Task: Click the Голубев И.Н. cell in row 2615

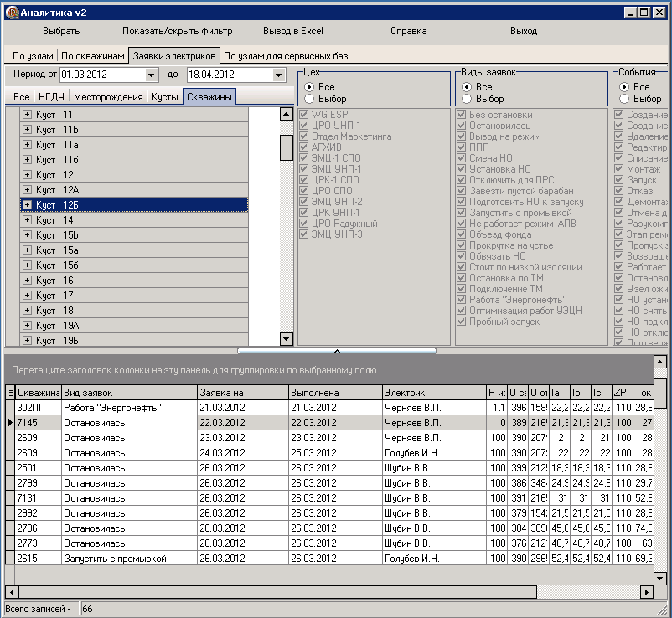Action: coord(434,559)
